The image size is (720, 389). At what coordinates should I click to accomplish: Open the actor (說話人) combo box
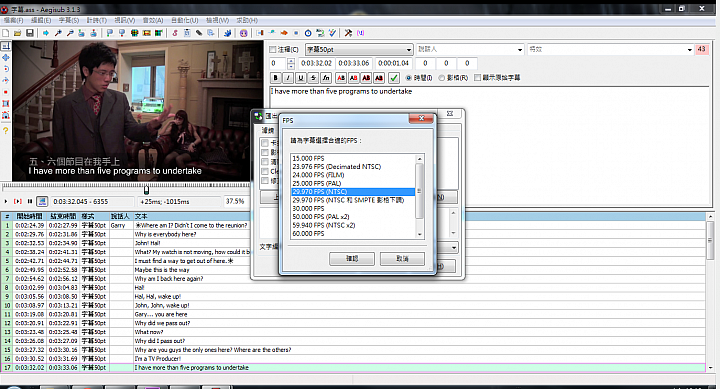(x=470, y=49)
